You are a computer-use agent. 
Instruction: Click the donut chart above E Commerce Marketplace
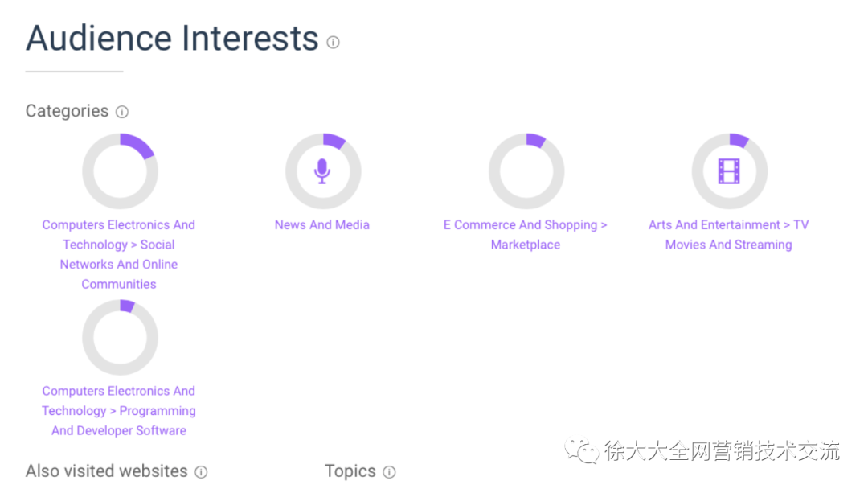pos(526,171)
